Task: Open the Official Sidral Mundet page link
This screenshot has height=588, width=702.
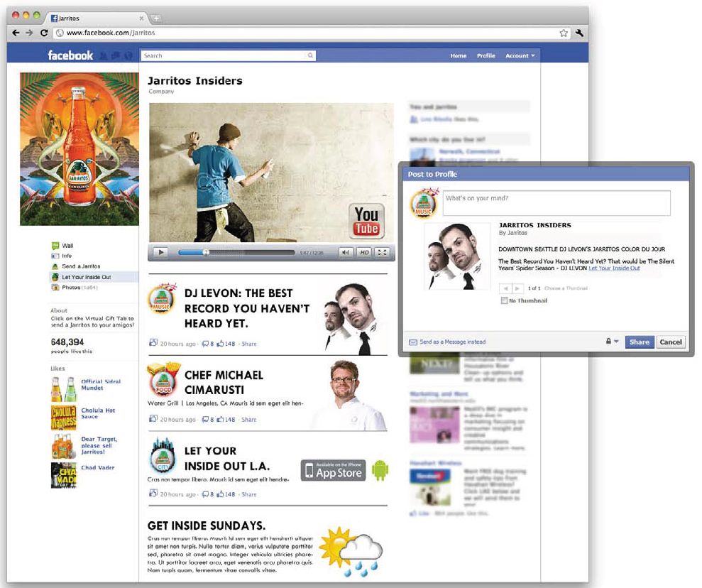Action: 101,385
